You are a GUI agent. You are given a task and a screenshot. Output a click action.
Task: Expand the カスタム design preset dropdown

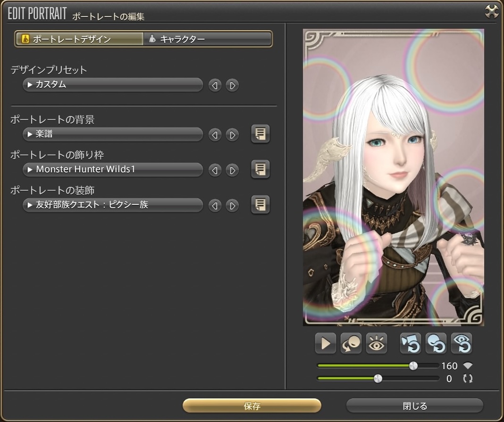pyautogui.click(x=112, y=85)
